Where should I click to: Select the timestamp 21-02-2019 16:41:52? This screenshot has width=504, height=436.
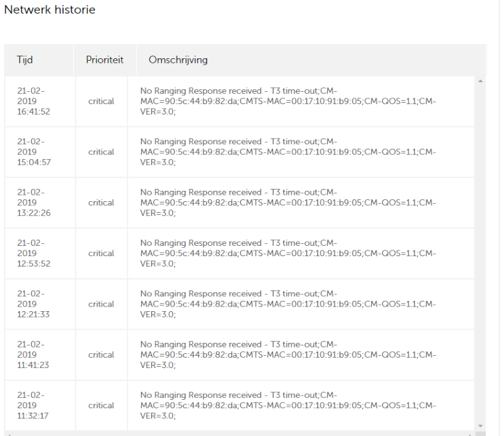coord(34,101)
